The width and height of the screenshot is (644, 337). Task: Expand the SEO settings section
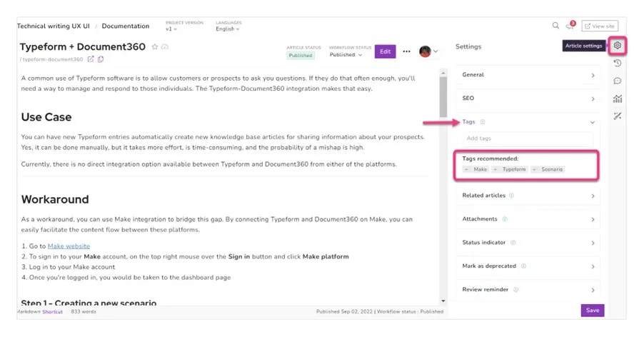528,99
